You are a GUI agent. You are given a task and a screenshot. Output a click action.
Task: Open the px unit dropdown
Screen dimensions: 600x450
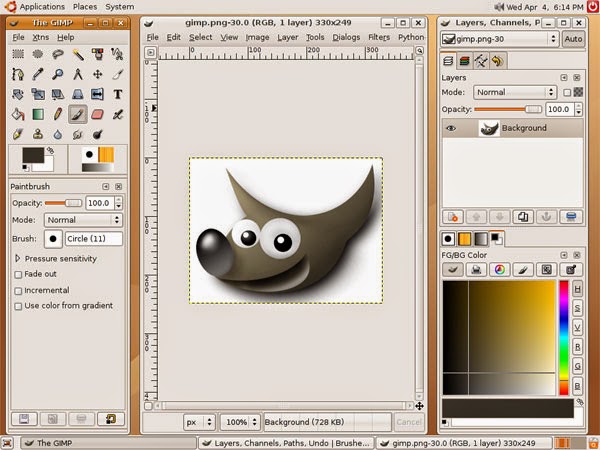(x=199, y=422)
